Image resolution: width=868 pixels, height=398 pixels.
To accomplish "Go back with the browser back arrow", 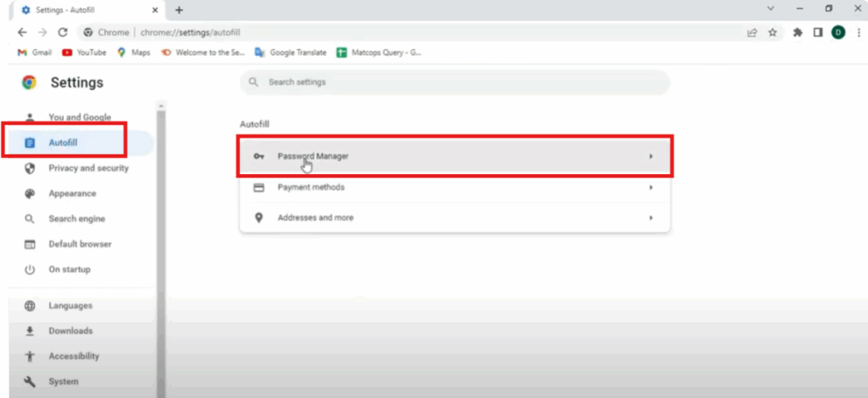I will 22,33.
